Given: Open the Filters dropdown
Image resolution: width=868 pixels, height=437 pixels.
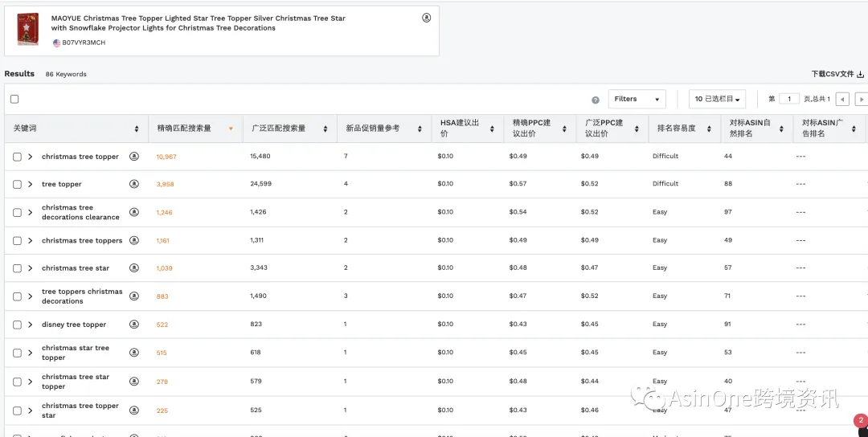Looking at the screenshot, I should click(637, 99).
